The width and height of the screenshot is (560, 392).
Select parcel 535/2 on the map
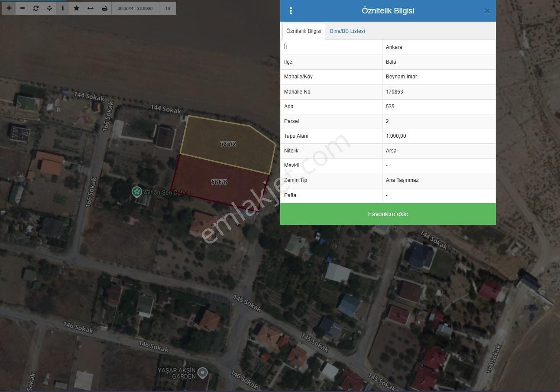click(228, 144)
